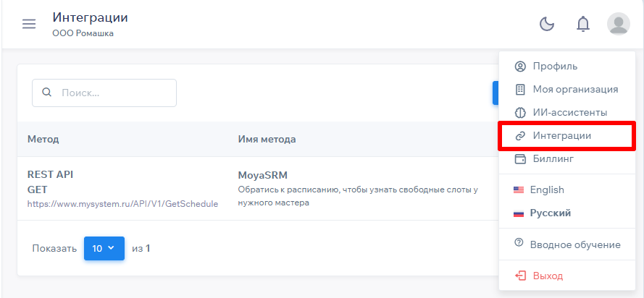Viewport: 644px width, 298px height.
Task: Click the Выход logout icon
Action: pos(519,276)
